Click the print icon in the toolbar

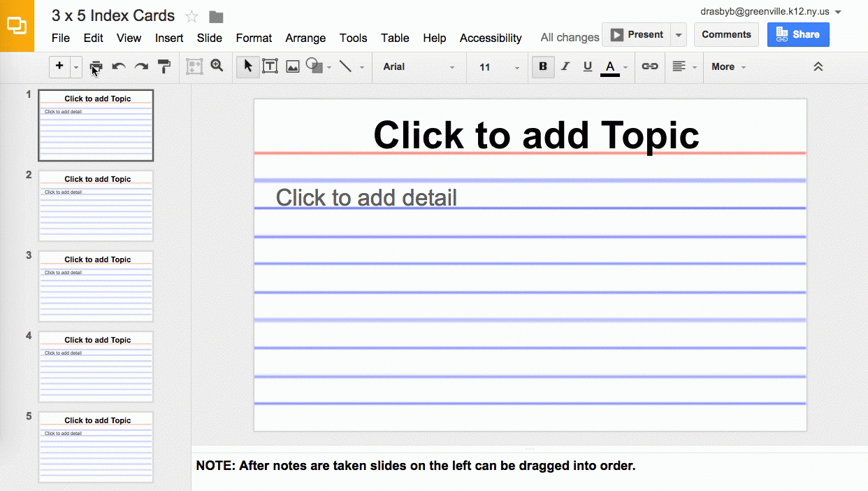pos(96,67)
